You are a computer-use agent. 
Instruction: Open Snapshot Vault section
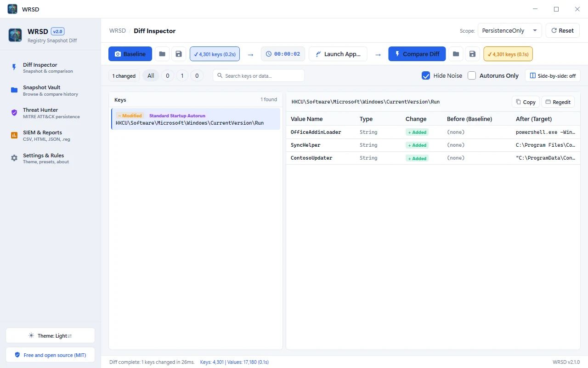click(50, 90)
